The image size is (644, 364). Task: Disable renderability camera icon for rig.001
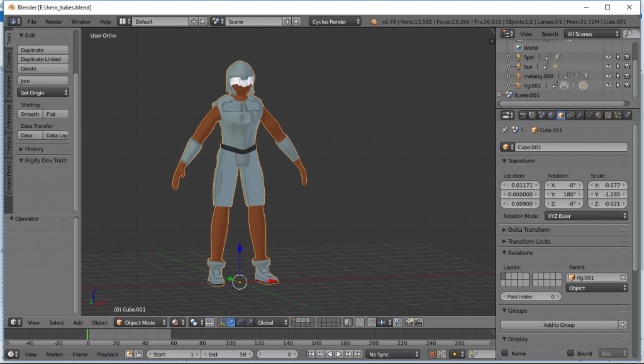(x=628, y=86)
